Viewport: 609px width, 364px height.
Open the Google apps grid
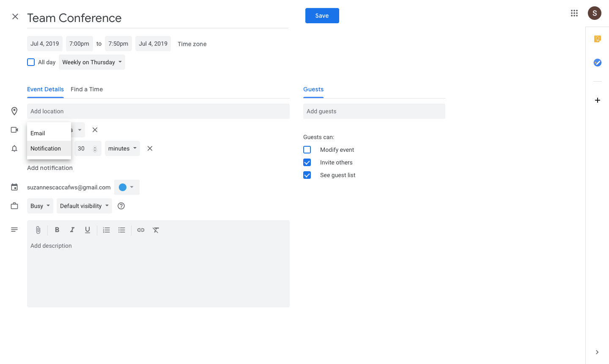(x=574, y=13)
